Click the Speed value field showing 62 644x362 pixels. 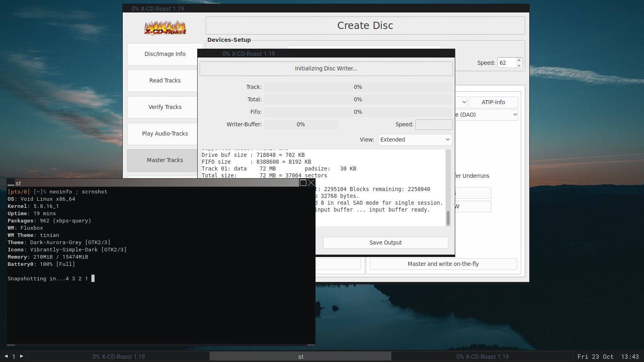[507, 63]
